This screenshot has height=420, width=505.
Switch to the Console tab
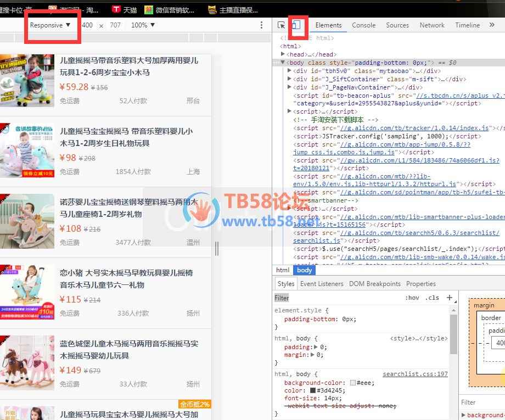point(363,25)
